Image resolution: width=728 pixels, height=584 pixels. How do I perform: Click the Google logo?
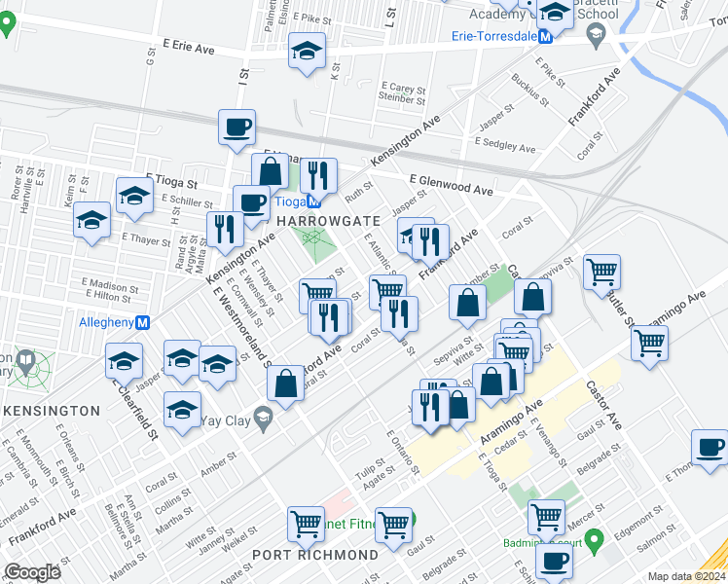[x=33, y=572]
